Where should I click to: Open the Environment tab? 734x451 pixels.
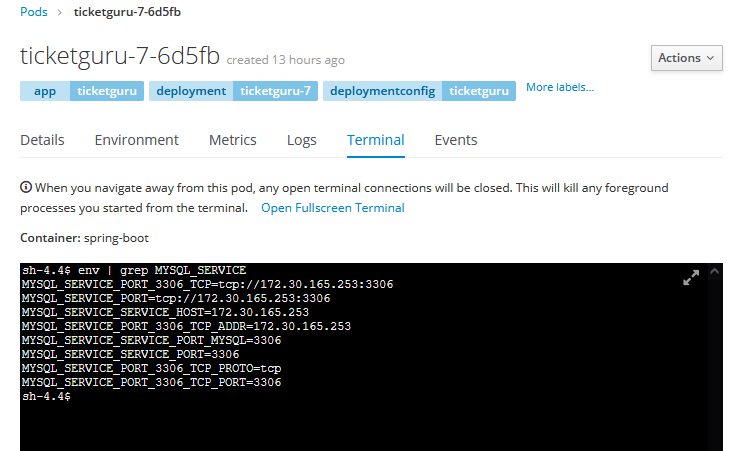coord(136,140)
